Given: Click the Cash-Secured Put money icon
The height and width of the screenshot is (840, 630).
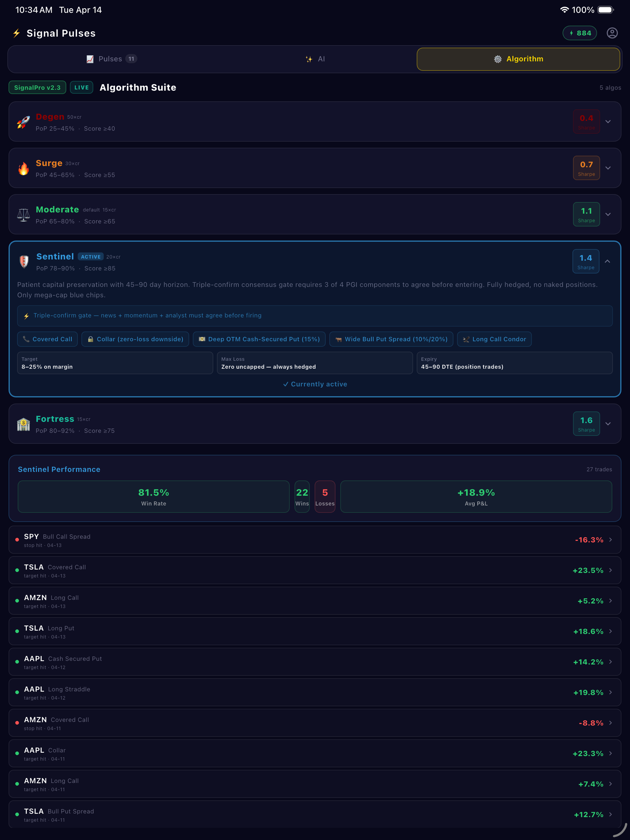Looking at the screenshot, I should click(202, 339).
